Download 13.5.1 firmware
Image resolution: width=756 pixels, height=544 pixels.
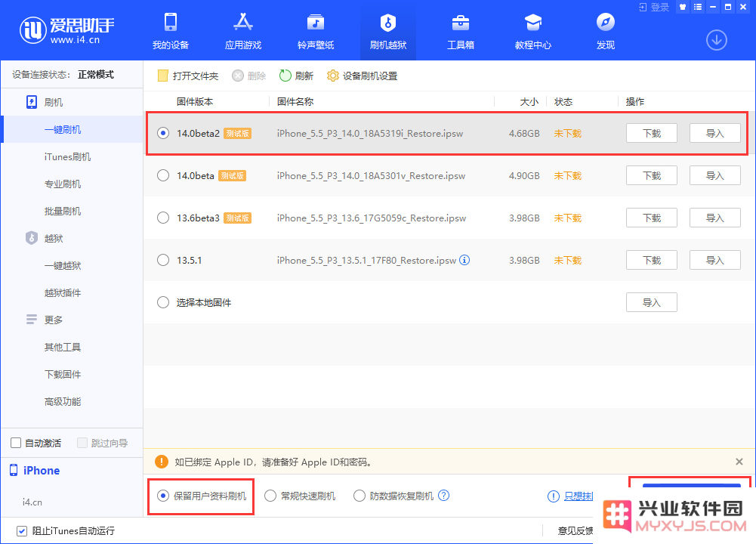pyautogui.click(x=651, y=261)
